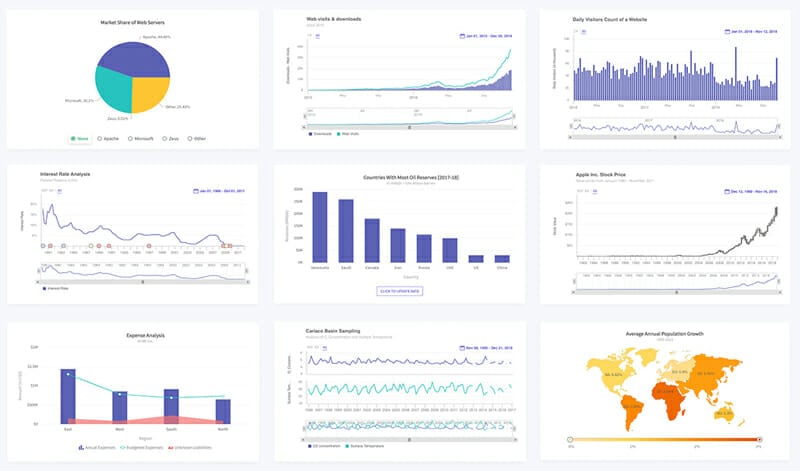The width and height of the screenshot is (800, 471).
Task: Toggle Actual Expenses legend item
Action: [97, 448]
